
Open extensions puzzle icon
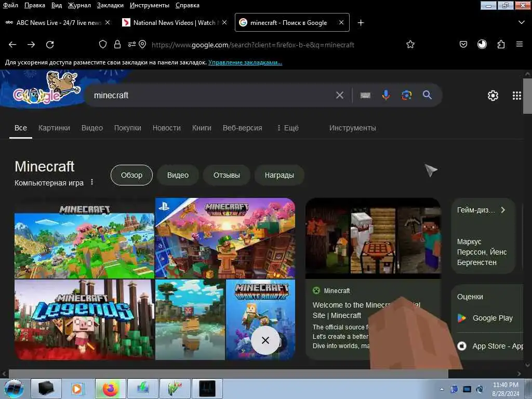point(501,45)
